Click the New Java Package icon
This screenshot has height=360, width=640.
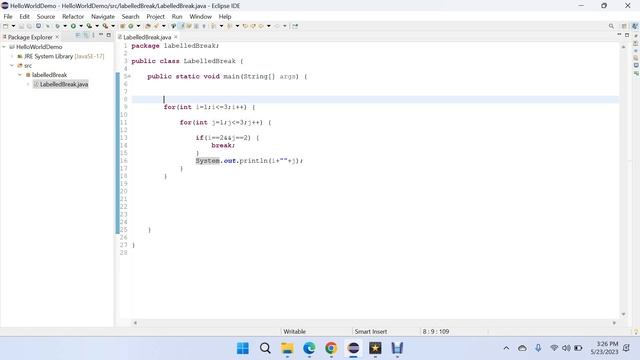tap(122, 26)
